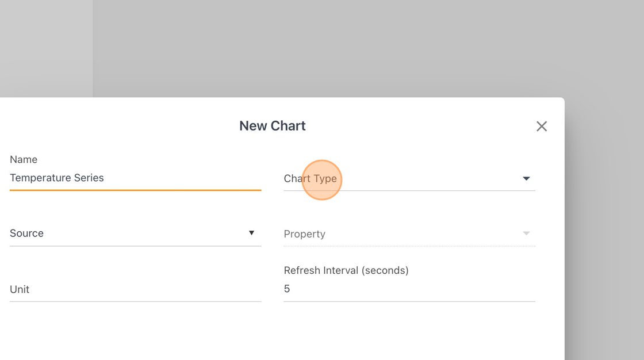Click the Property placeholder text
Image resolution: width=644 pixels, height=360 pixels.
(x=304, y=234)
